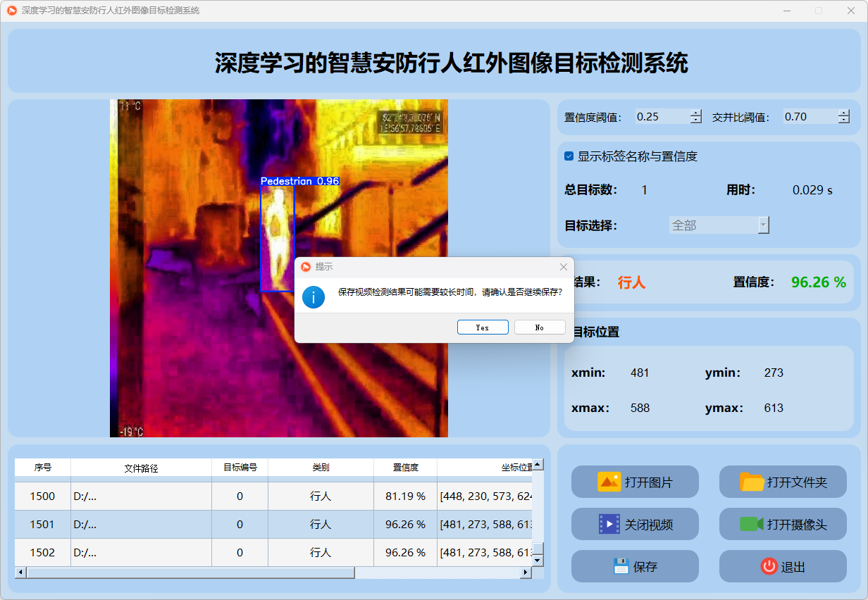Image resolution: width=868 pixels, height=600 pixels.
Task: Click the blue info icon in dialog
Action: 314,296
